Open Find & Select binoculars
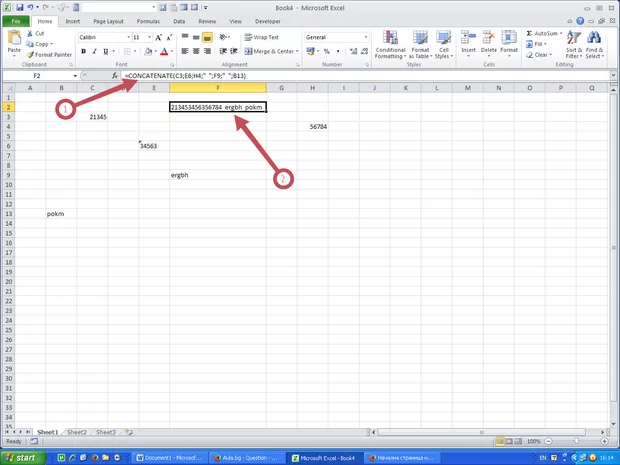The width and height of the screenshot is (620, 465). 594,45
